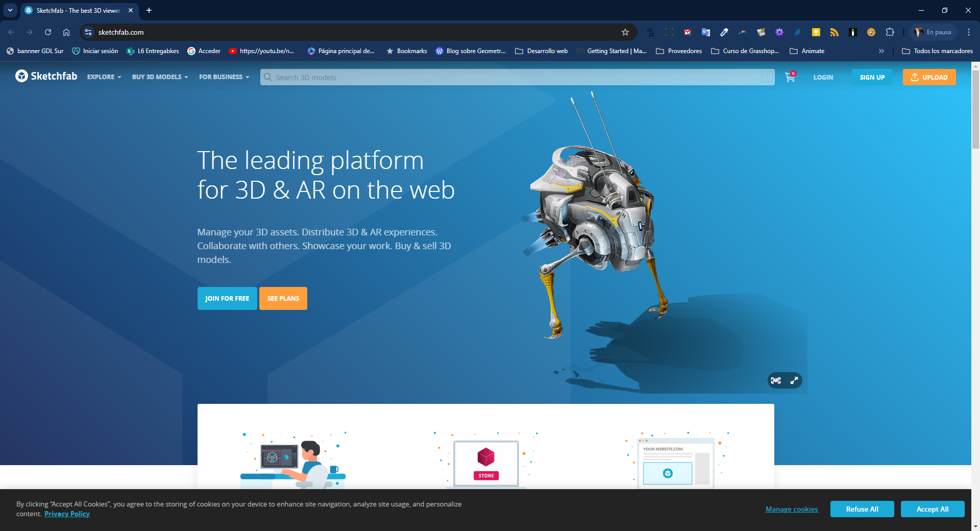Bookmark this page with the star icon
The image size is (980, 531).
(x=625, y=32)
